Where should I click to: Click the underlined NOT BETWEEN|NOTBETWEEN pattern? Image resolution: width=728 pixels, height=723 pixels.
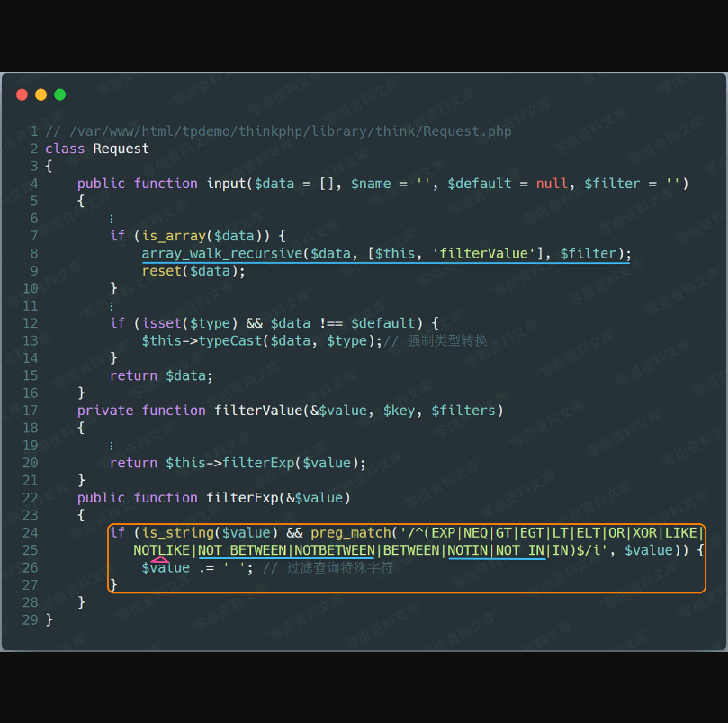pos(286,550)
